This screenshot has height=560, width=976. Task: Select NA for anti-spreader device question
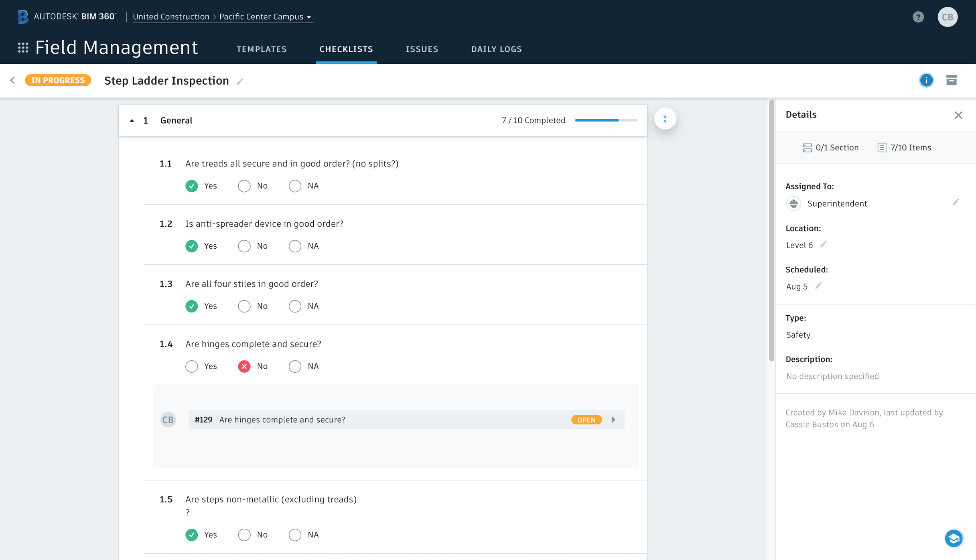coord(295,246)
